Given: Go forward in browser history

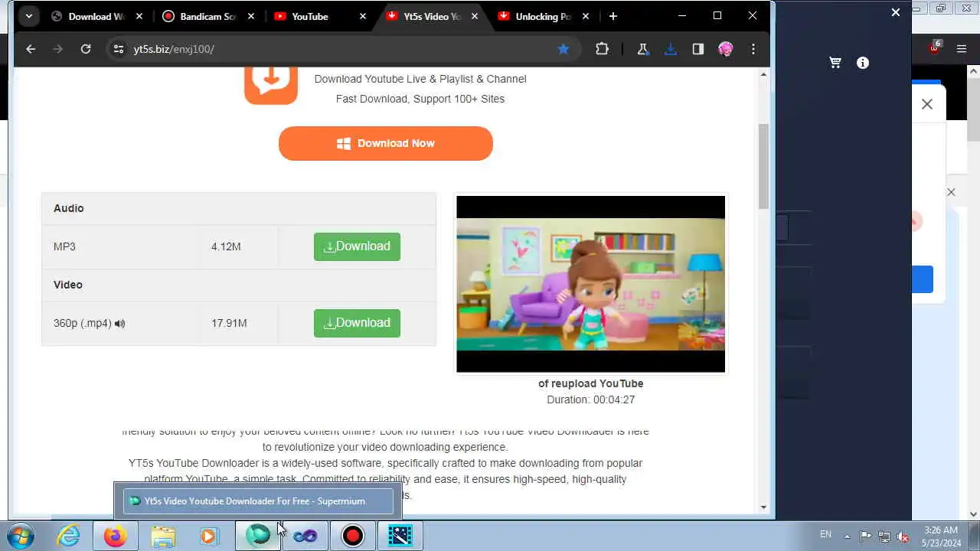Looking at the screenshot, I should point(58,49).
